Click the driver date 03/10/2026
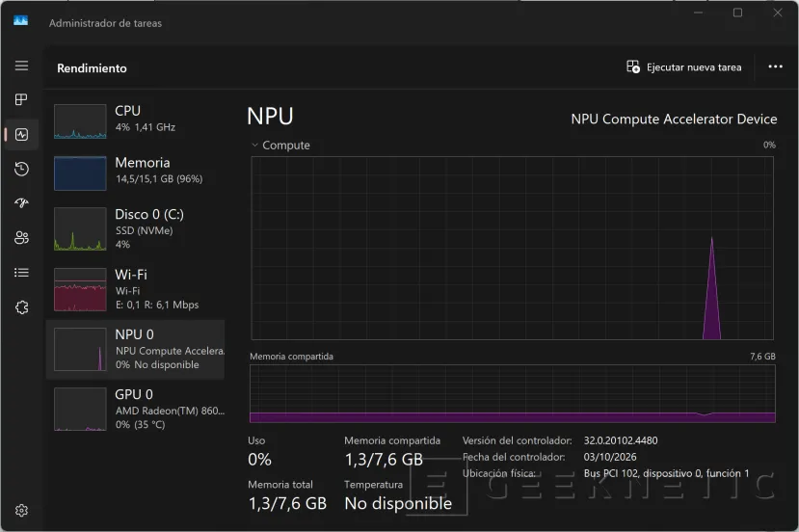 [x=610, y=457]
